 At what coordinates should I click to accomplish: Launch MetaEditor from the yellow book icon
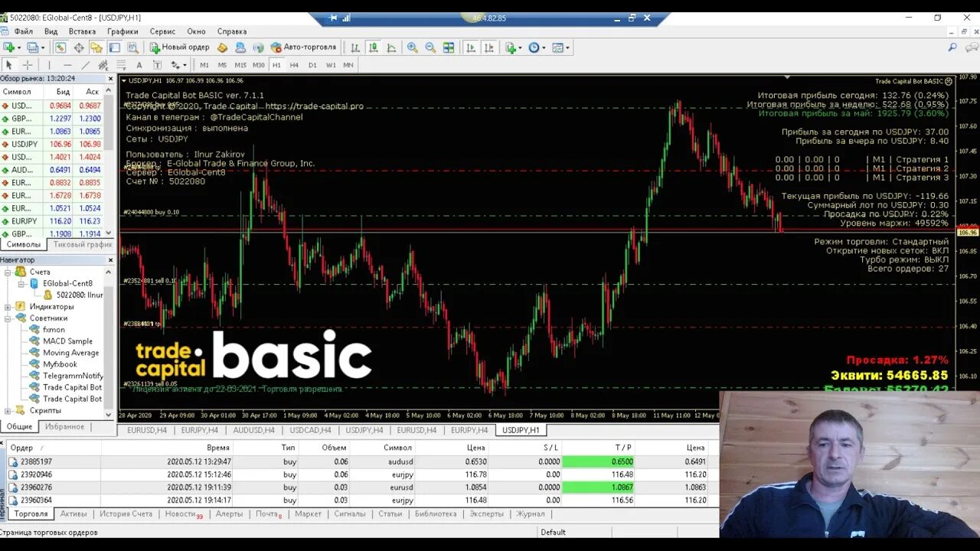[x=223, y=47]
